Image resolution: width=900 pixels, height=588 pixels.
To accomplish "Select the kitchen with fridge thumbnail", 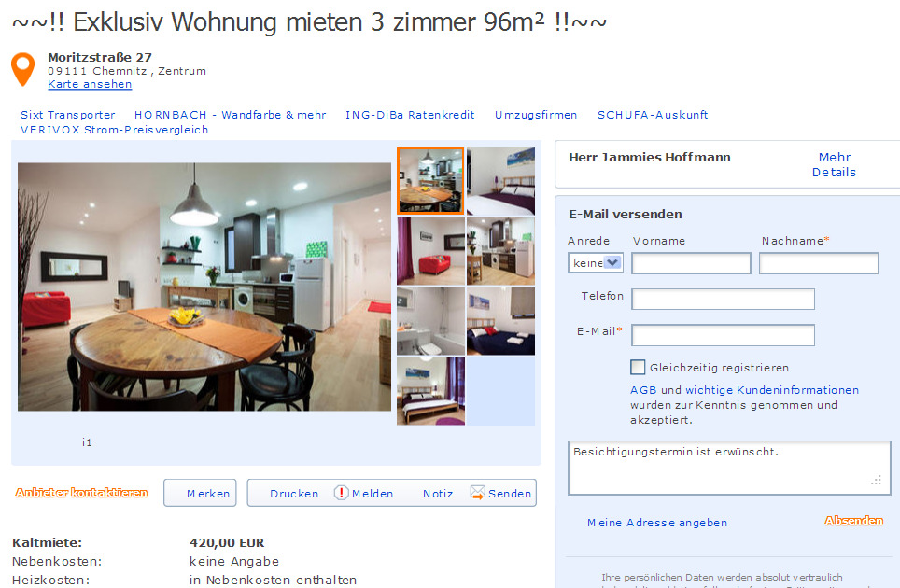I will 500,251.
